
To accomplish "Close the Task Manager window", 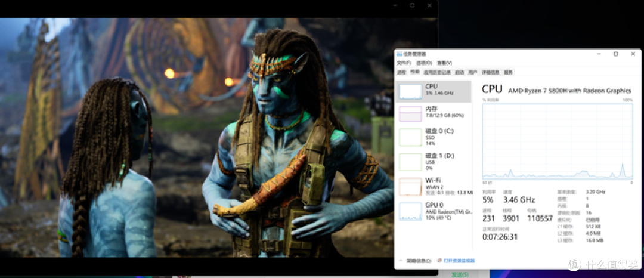I will [x=633, y=54].
